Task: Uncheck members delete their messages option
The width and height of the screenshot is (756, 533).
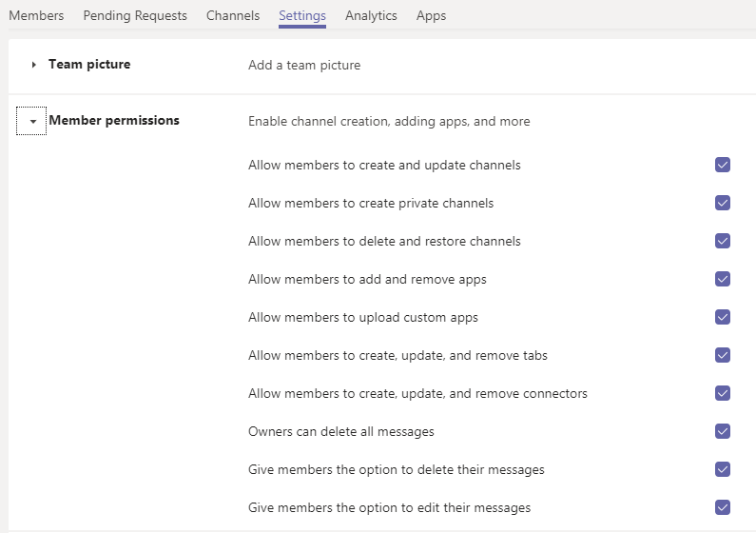Action: (723, 469)
